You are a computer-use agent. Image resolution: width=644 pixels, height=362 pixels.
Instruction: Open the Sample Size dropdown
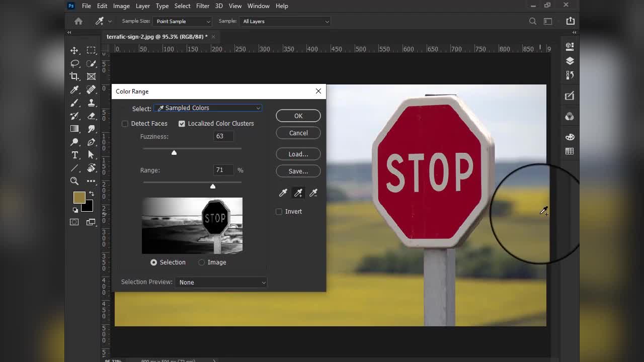183,22
